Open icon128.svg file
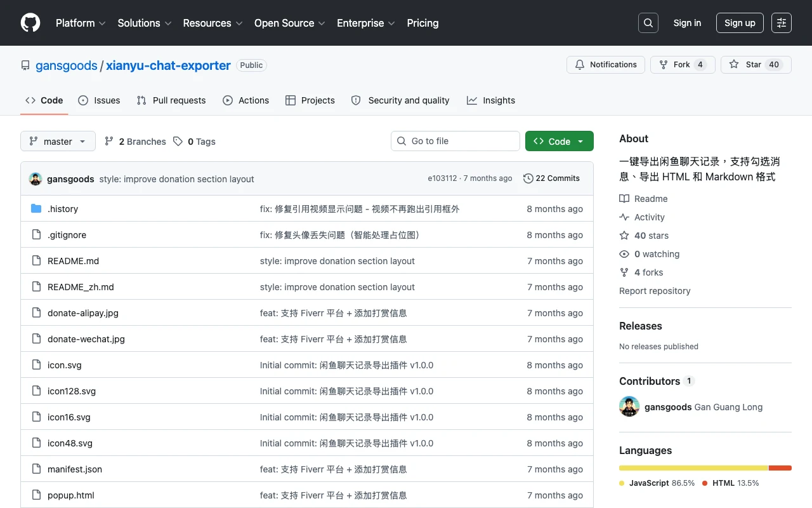812x508 pixels. point(72,391)
